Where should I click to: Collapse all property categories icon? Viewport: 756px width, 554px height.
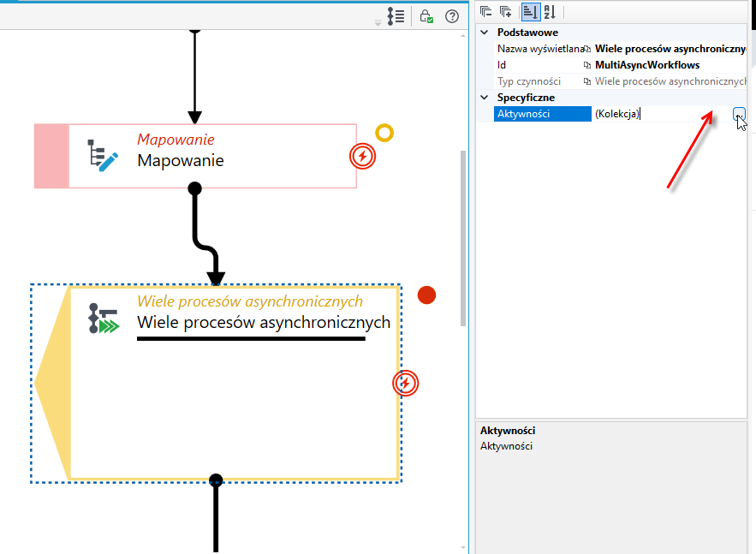coord(486,12)
